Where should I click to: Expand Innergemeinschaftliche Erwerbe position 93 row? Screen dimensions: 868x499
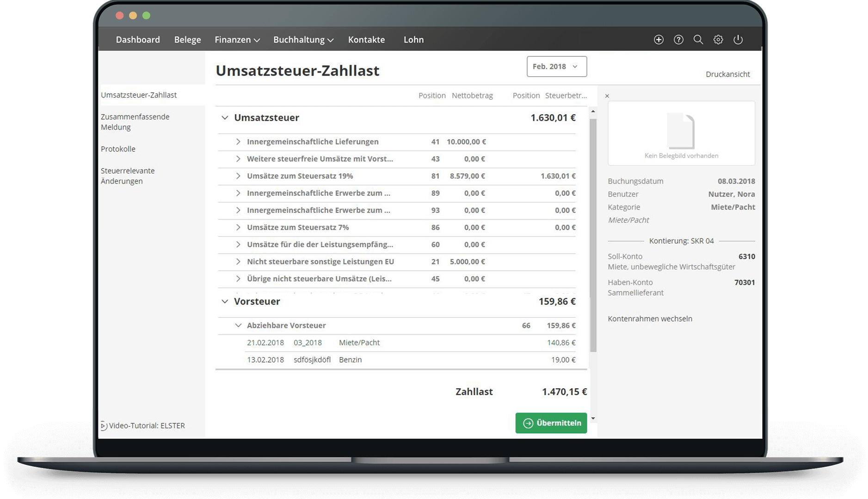coord(238,210)
